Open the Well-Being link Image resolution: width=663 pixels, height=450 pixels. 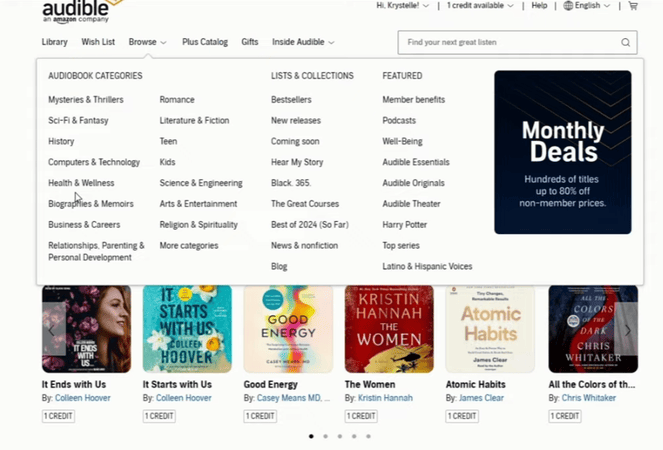click(402, 141)
